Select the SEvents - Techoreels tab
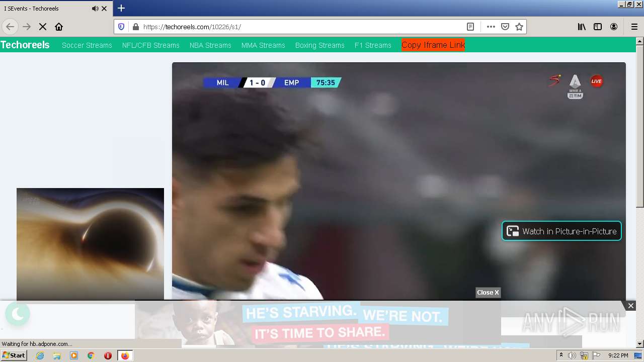The image size is (644, 362). click(56, 9)
